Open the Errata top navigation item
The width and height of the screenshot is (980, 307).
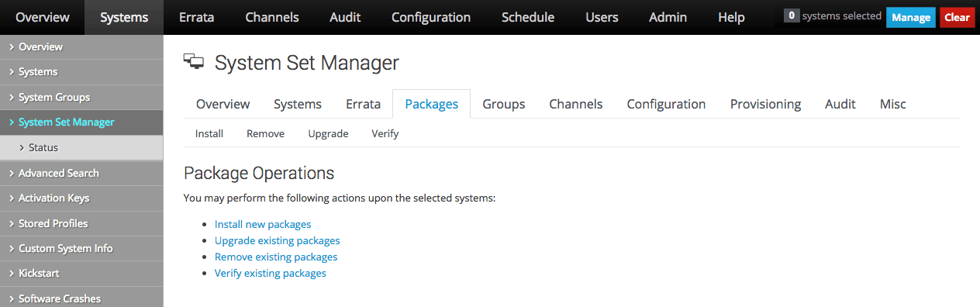(196, 17)
